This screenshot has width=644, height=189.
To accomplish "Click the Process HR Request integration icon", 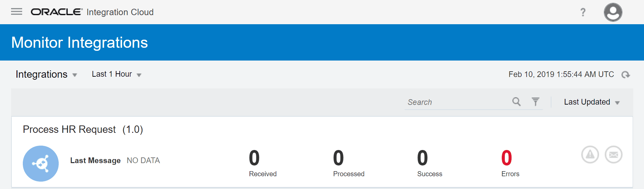I will [41, 163].
